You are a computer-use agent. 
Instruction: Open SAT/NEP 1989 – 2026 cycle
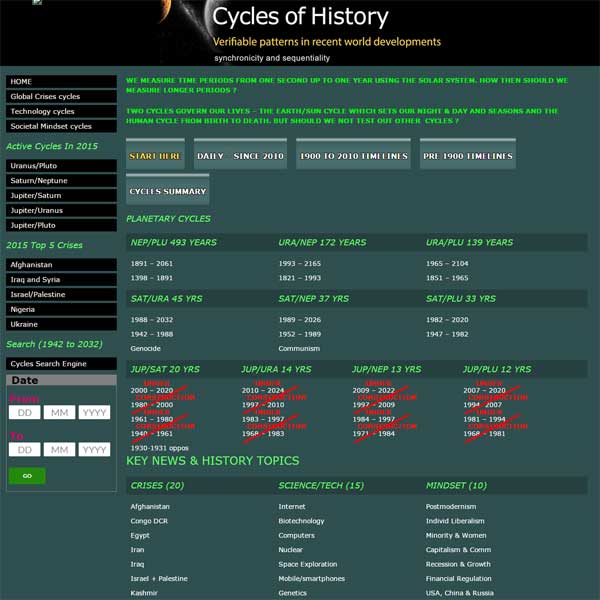[300, 320]
